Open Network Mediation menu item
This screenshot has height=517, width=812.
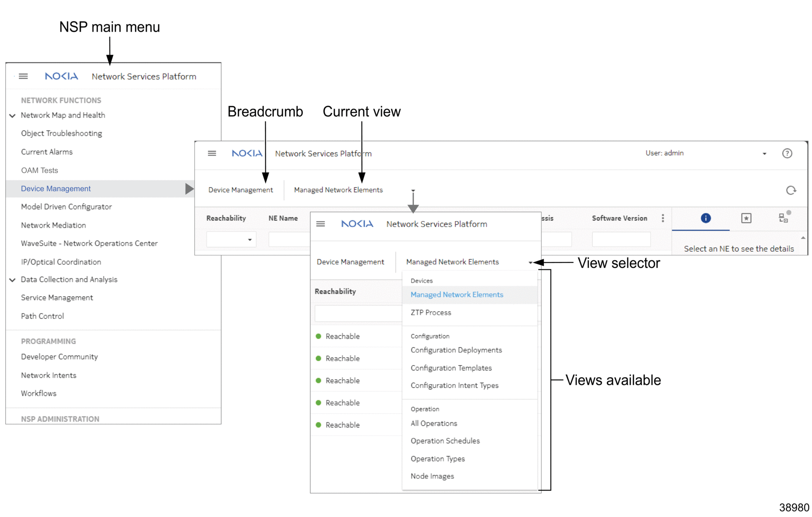[54, 226]
